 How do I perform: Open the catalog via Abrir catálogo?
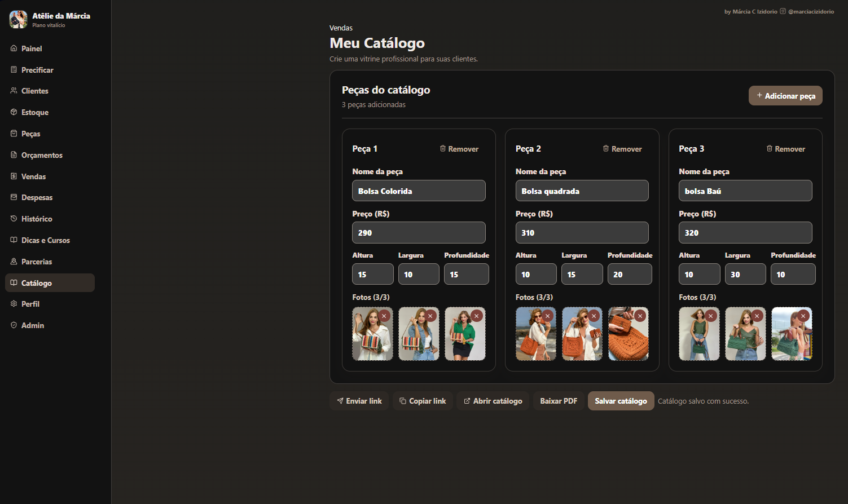pos(493,401)
